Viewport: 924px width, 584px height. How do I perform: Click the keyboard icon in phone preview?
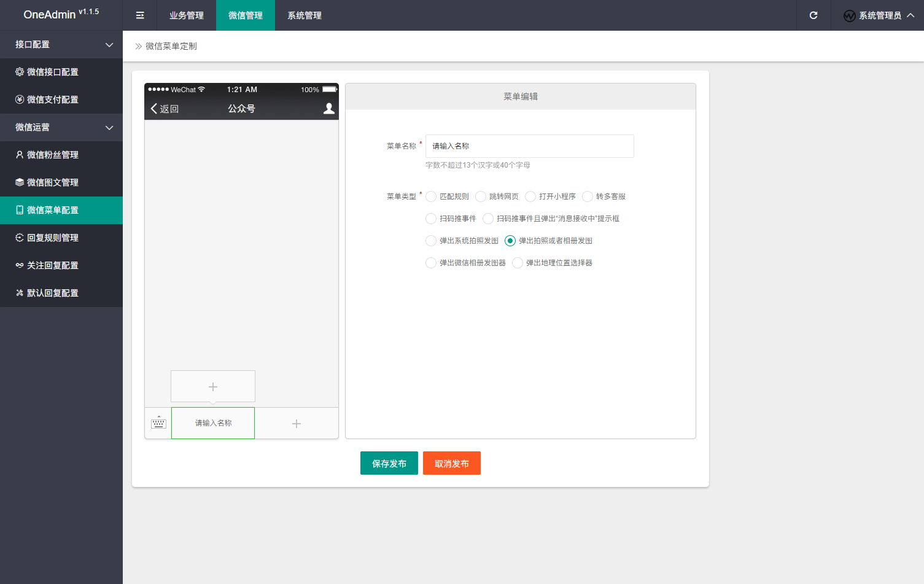pos(158,422)
